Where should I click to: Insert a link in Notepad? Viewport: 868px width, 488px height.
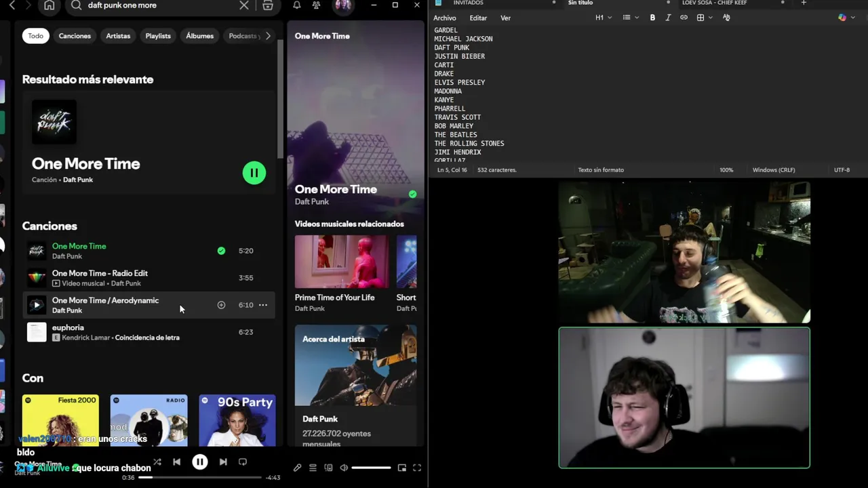[684, 18]
